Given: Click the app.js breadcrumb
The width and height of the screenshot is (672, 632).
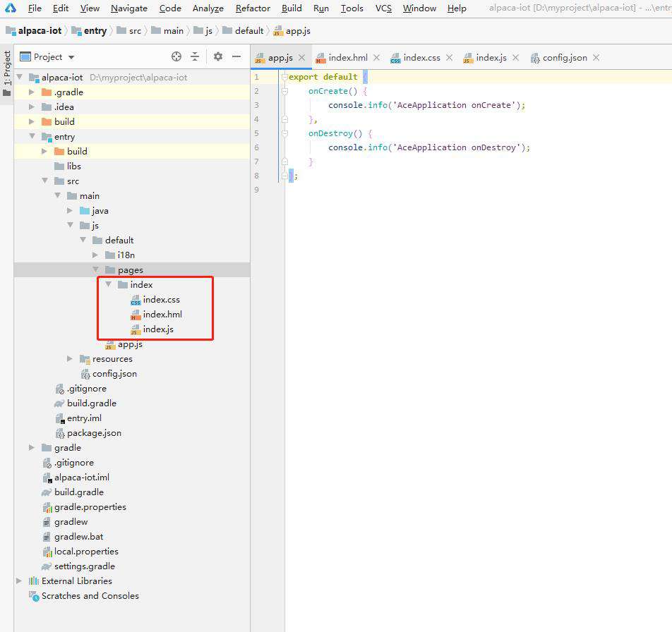Looking at the screenshot, I should pyautogui.click(x=292, y=31).
